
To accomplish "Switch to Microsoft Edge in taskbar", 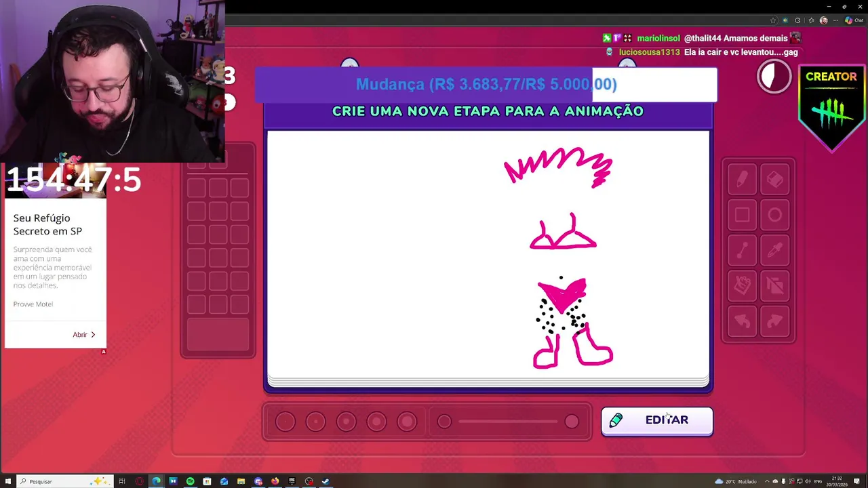I will click(157, 481).
